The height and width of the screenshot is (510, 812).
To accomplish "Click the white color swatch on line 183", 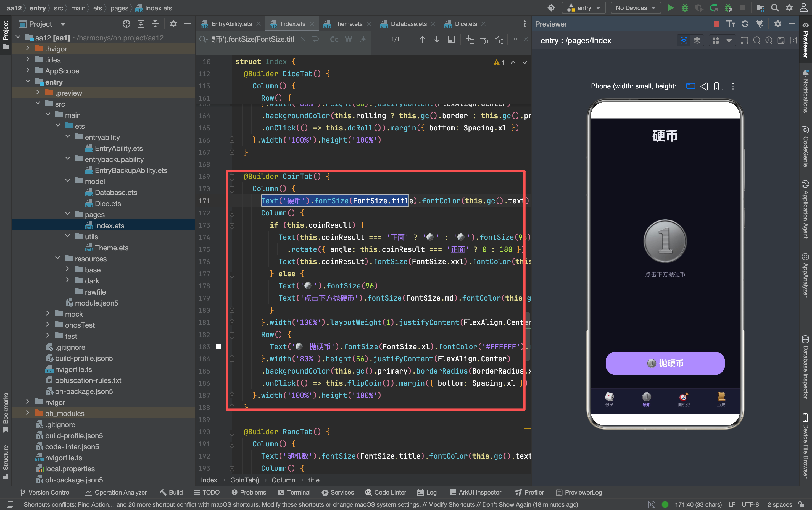I will coord(218,346).
